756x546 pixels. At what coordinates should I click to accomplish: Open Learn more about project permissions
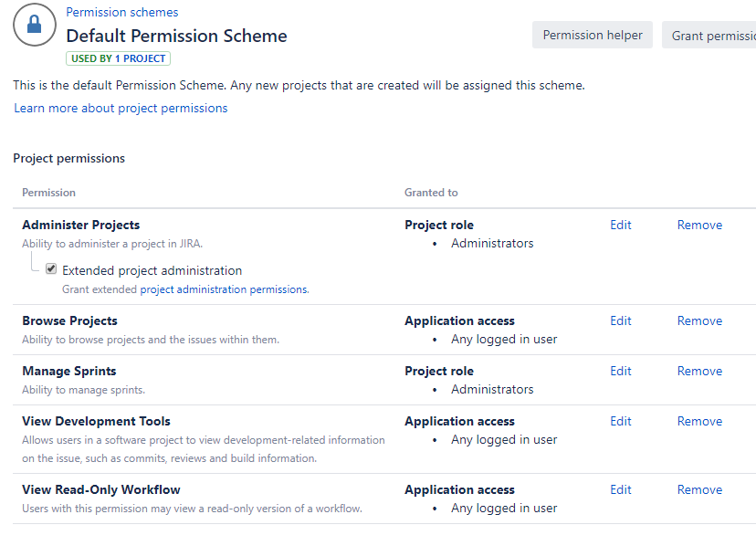(121, 109)
